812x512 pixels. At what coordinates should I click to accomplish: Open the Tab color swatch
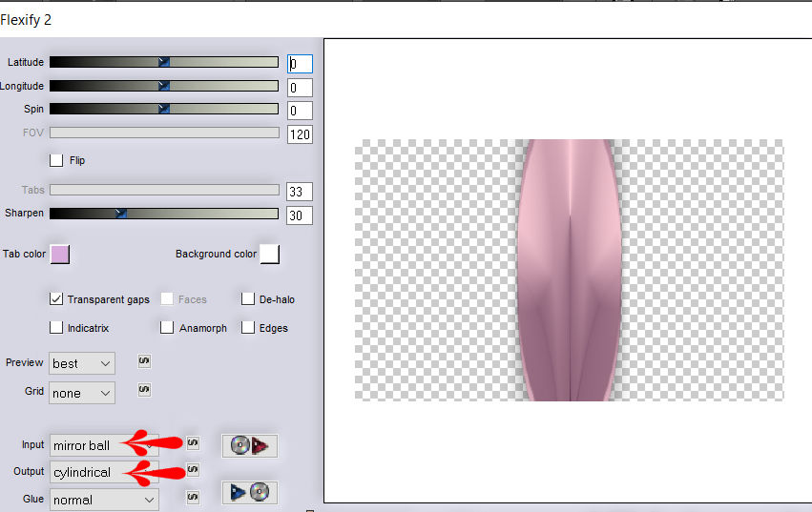pos(60,255)
